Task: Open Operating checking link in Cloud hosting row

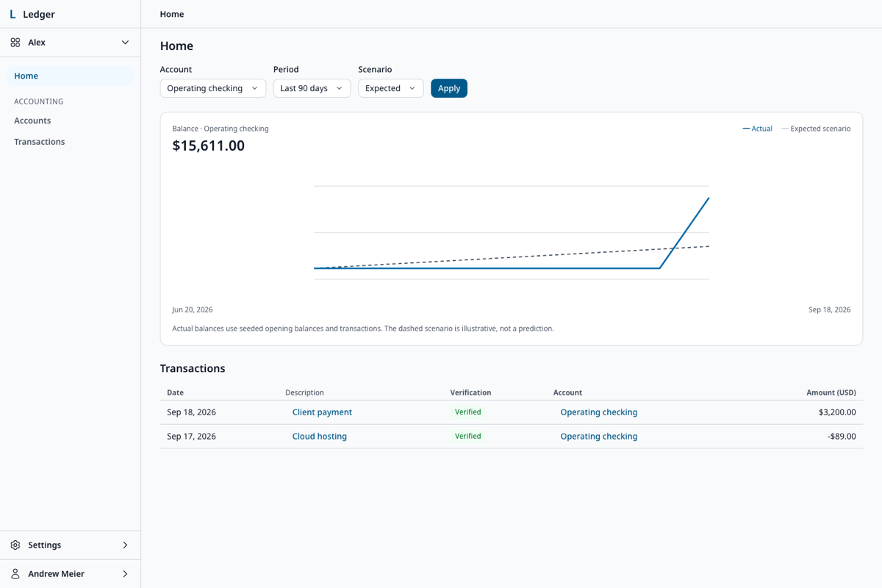Action: click(x=599, y=437)
